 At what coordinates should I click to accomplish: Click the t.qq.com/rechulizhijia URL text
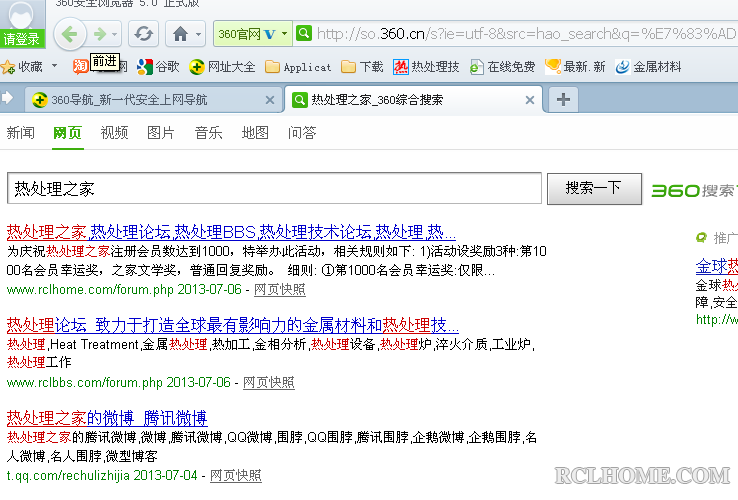click(x=68, y=475)
